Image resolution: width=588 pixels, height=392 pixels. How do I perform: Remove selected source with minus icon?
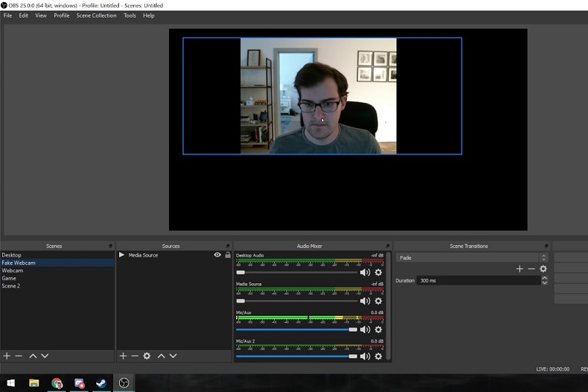pos(135,356)
